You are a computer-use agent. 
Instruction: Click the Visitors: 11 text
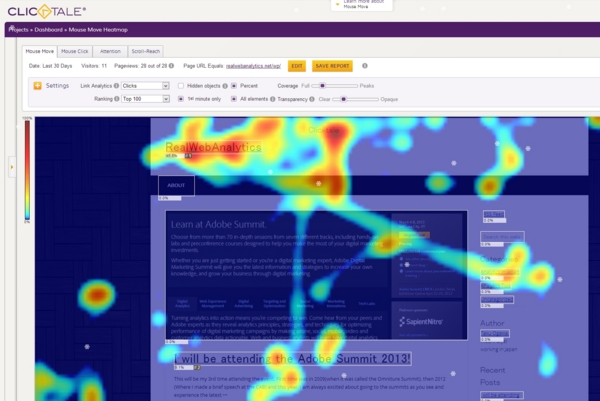(x=94, y=66)
